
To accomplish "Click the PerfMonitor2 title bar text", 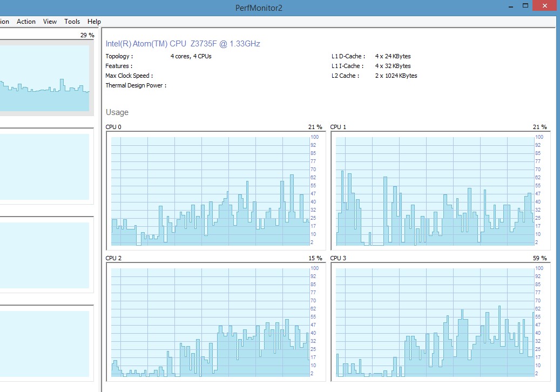I will coord(259,8).
